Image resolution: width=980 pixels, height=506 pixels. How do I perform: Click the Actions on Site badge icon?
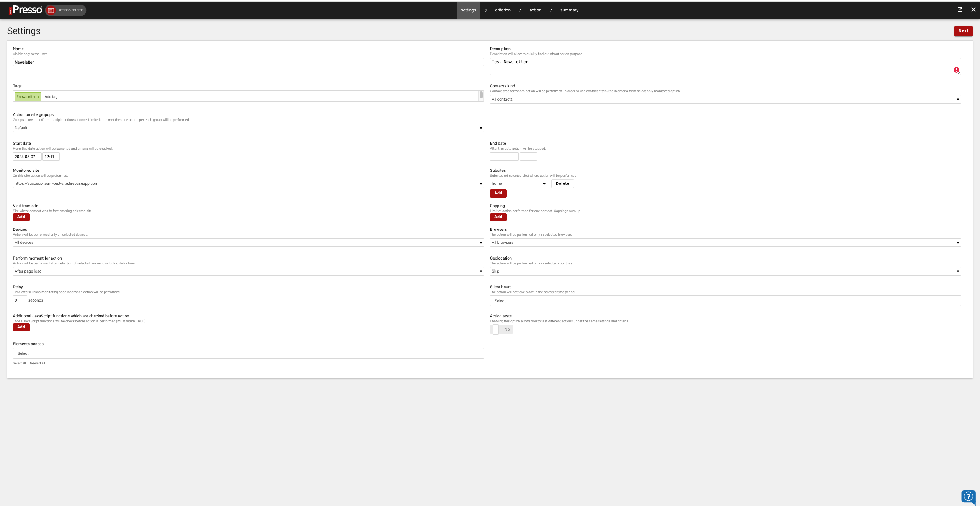[51, 10]
